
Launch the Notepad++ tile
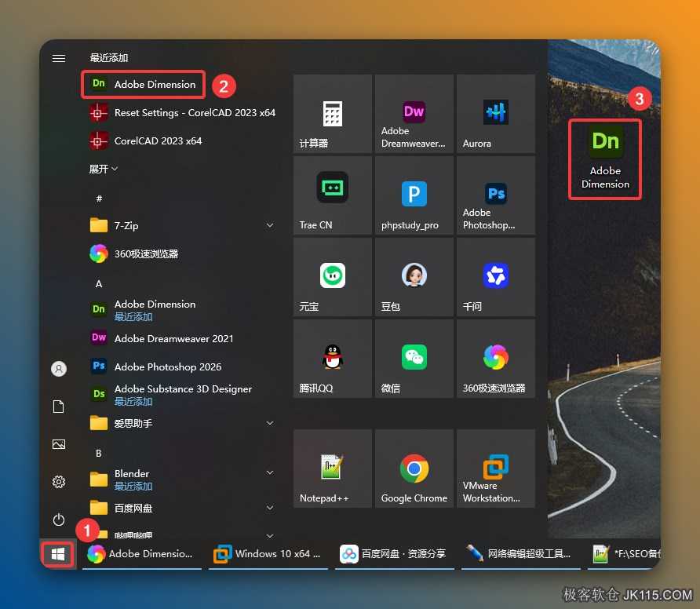pyautogui.click(x=333, y=469)
